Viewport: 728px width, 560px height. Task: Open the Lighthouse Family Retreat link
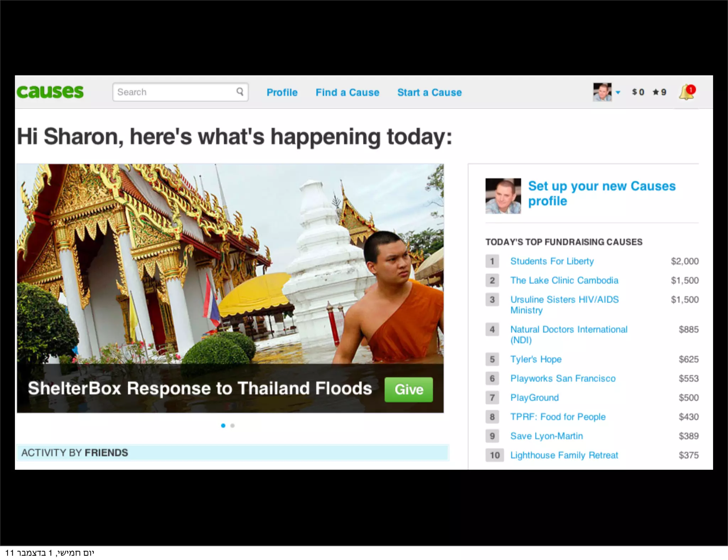point(564,455)
